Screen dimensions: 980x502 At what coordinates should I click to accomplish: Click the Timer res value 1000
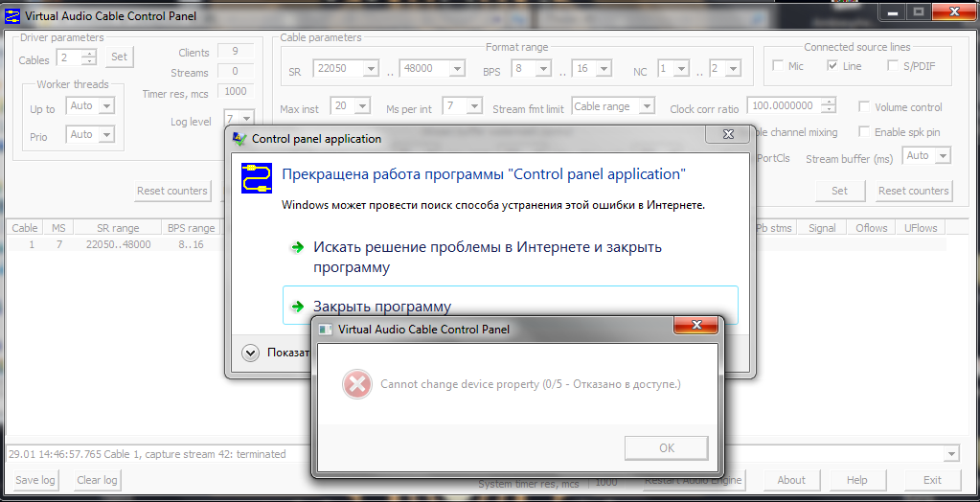pyautogui.click(x=236, y=91)
